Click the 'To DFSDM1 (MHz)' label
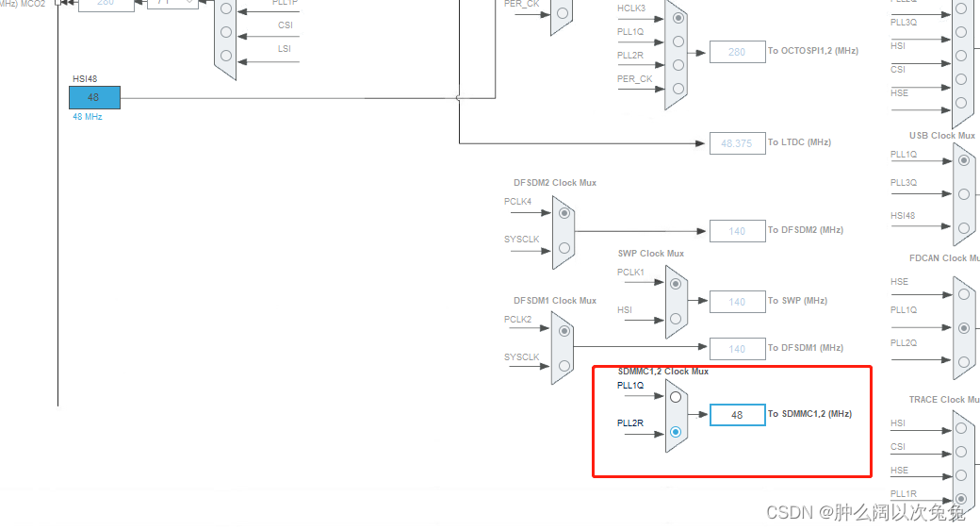 (x=805, y=347)
